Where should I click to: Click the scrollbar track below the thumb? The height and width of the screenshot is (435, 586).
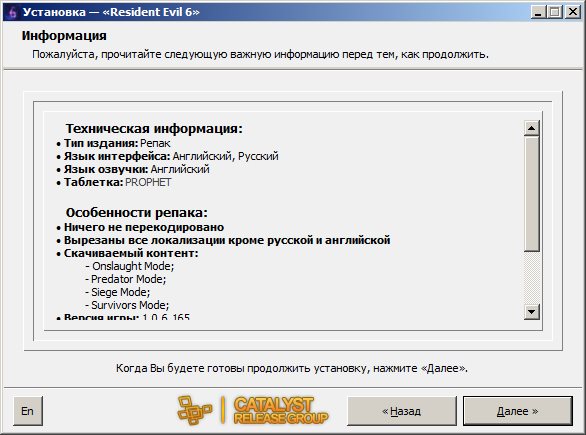pos(531,277)
